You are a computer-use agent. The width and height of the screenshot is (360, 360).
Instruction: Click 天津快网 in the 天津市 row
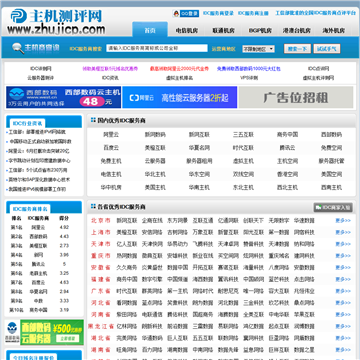pyautogui.click(x=152, y=244)
